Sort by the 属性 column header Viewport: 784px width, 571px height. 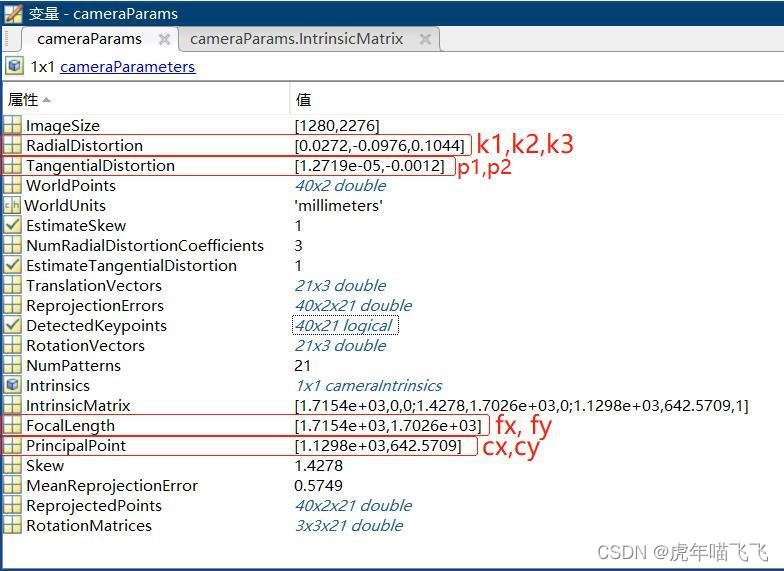pos(146,100)
